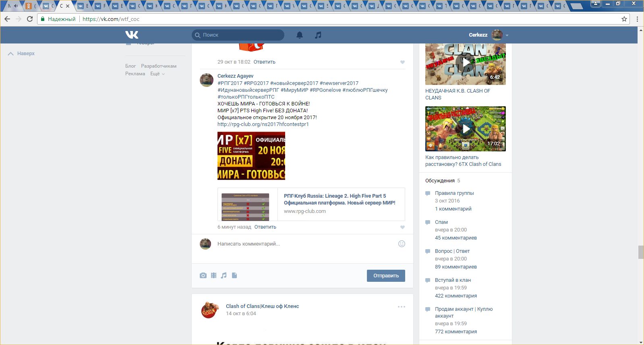The height and width of the screenshot is (345, 644).
Task: Click hashtag #толькоРПГтолькоПТС
Action: [x=246, y=97]
